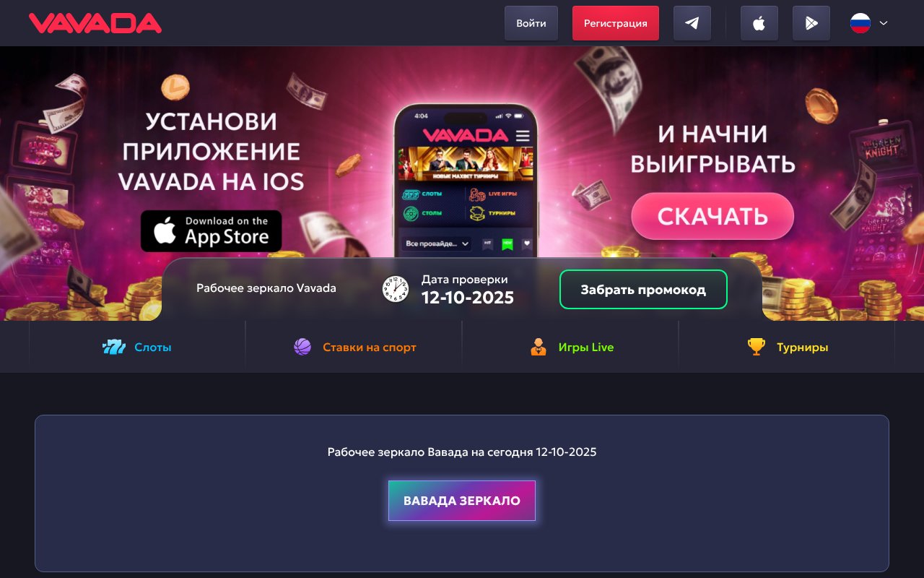Click the VAVADA logo in header
The width and height of the screenshot is (924, 578).
[95, 23]
